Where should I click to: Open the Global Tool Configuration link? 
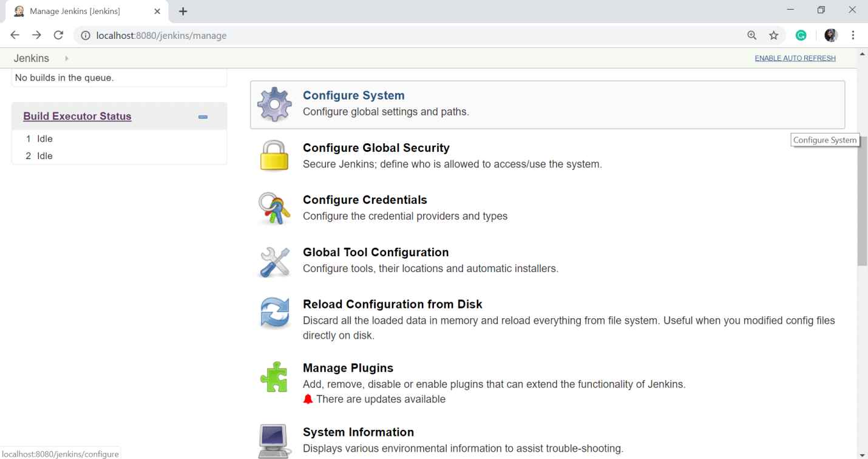click(x=376, y=252)
